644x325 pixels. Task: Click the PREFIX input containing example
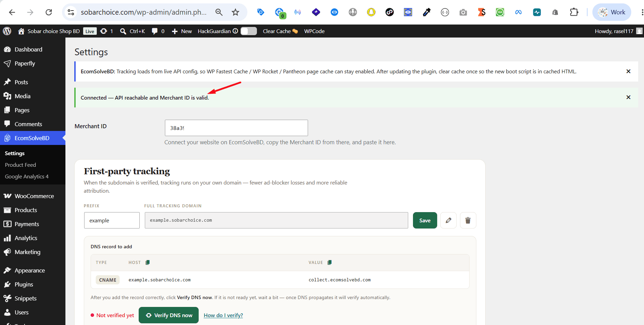pyautogui.click(x=112, y=220)
